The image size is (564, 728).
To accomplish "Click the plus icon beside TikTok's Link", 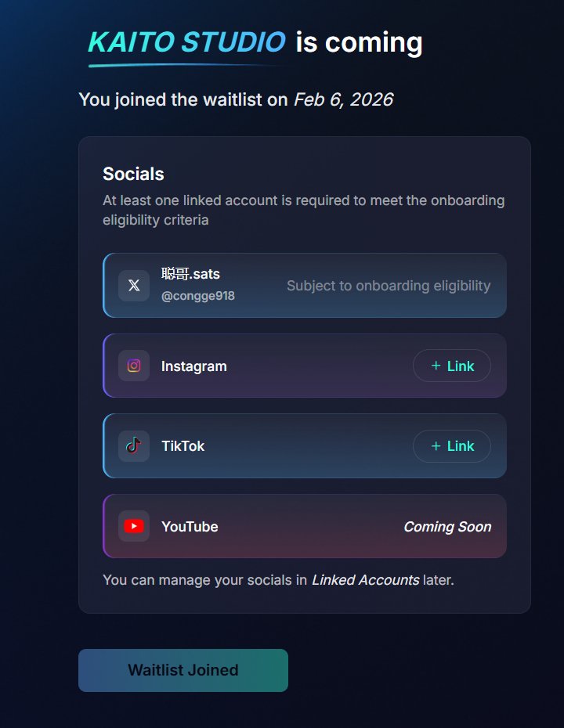I will pos(436,446).
